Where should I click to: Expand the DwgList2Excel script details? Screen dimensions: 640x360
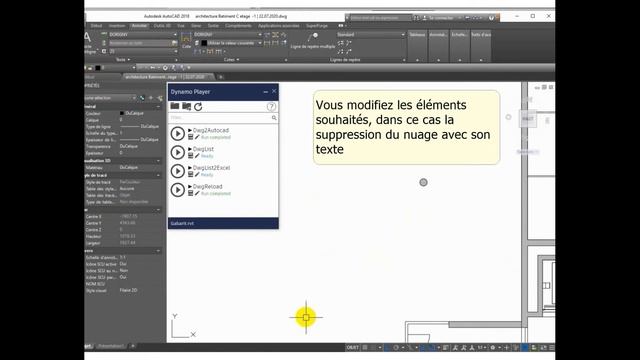[x=190, y=168]
